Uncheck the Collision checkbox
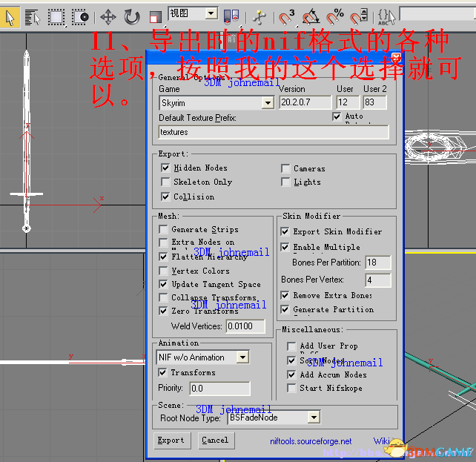The width and height of the screenshot is (476, 462). point(165,197)
